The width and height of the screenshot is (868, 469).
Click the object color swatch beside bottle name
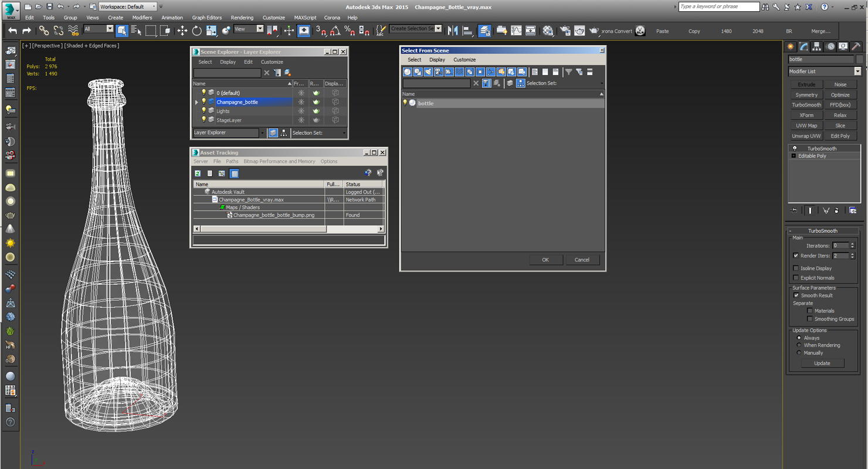tap(859, 59)
